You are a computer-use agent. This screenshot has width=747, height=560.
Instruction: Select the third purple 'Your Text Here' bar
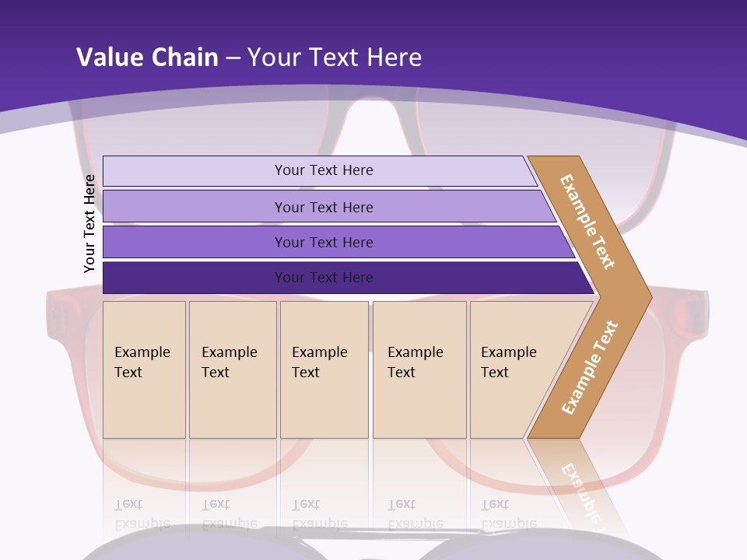click(323, 242)
